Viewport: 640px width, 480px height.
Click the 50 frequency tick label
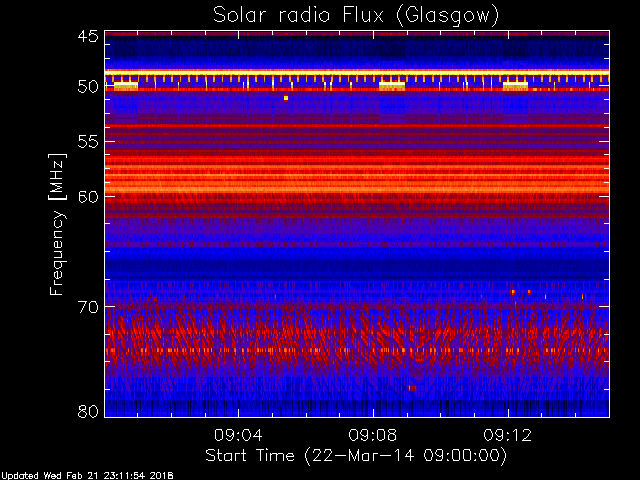pyautogui.click(x=88, y=87)
